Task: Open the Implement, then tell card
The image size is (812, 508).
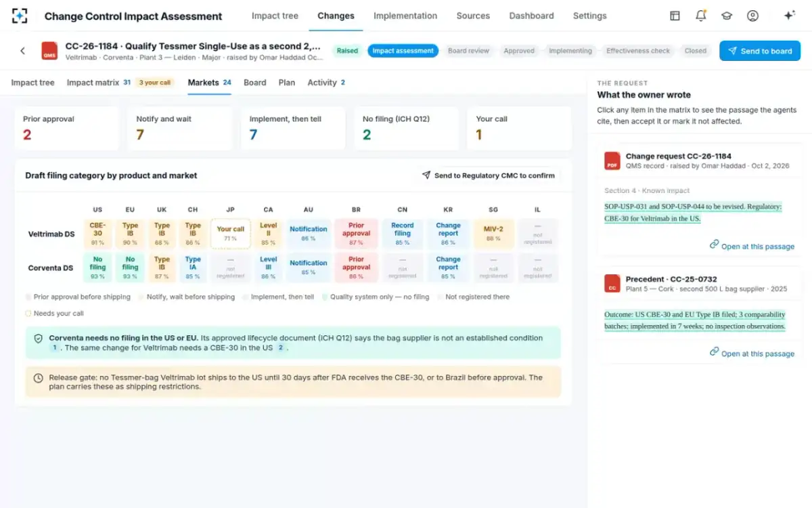Action: [x=293, y=128]
